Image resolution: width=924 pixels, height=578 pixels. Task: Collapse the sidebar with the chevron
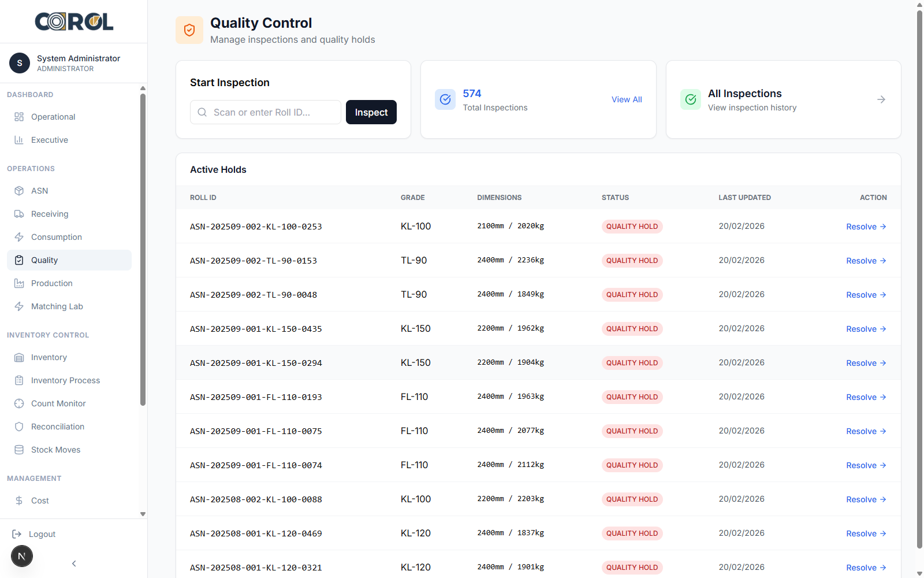(x=74, y=564)
